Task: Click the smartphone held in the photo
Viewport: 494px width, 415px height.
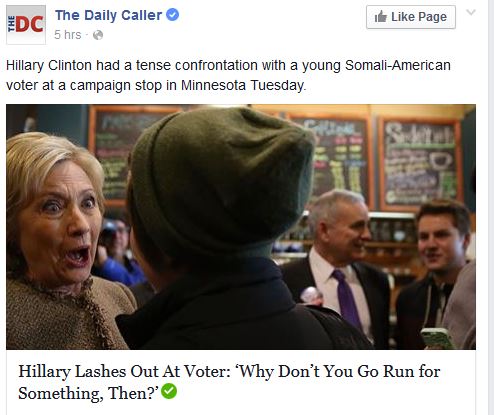Action: tap(437, 338)
